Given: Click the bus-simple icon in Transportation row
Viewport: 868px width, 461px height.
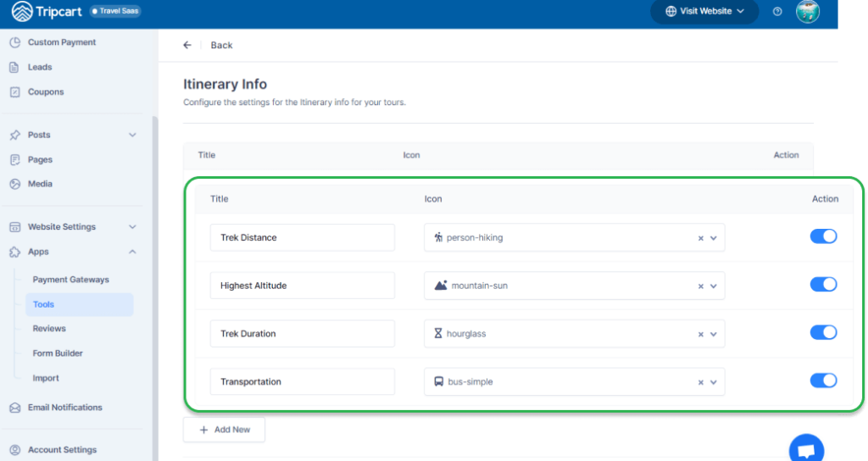Looking at the screenshot, I should click(438, 382).
